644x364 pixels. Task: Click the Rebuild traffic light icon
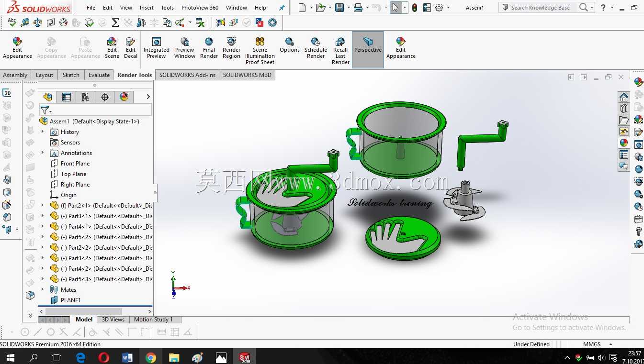coord(414,8)
